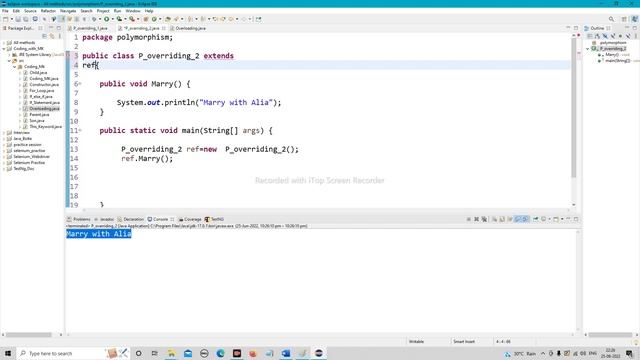Viewport: 640px width, 360px height.
Task: Select the Marry() method in Outline
Action: click(611, 55)
